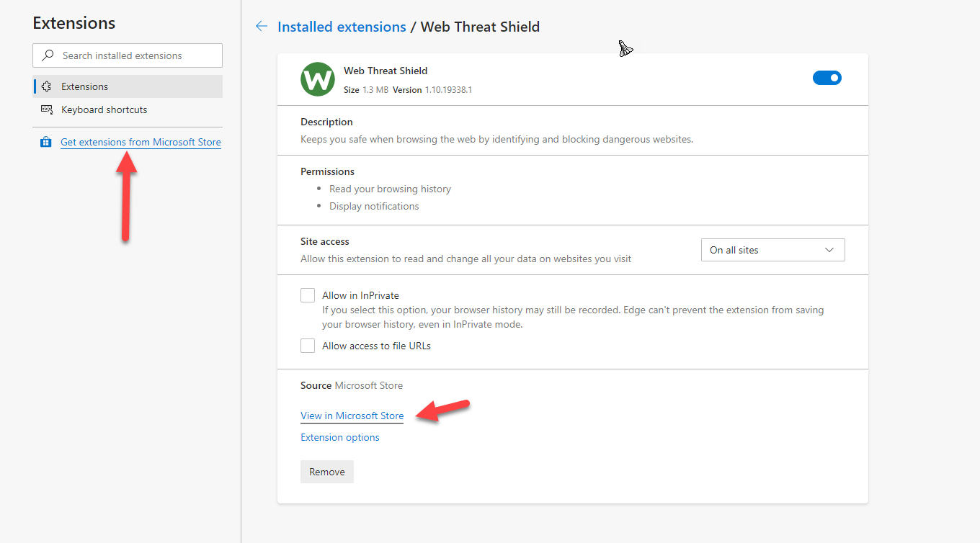Check the Allow in InPrivate checkbox
980x543 pixels.
coord(308,295)
